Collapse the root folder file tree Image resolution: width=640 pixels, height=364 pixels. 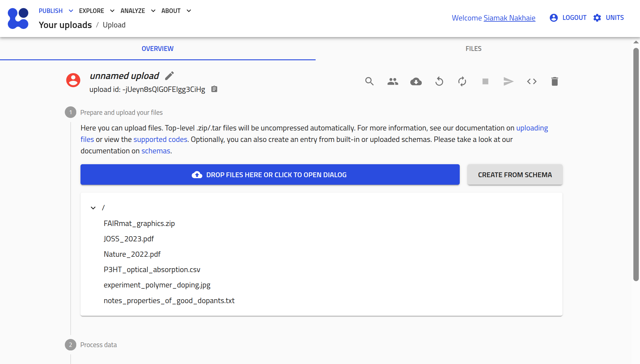93,208
